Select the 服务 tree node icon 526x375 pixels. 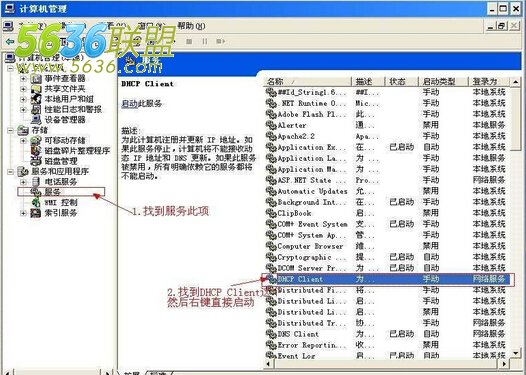[x=36, y=192]
